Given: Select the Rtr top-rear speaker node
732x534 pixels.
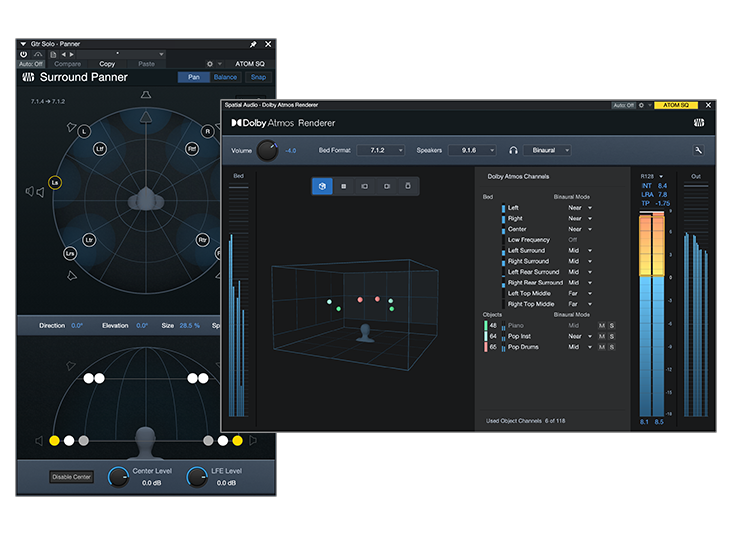Looking at the screenshot, I should coord(202,240).
